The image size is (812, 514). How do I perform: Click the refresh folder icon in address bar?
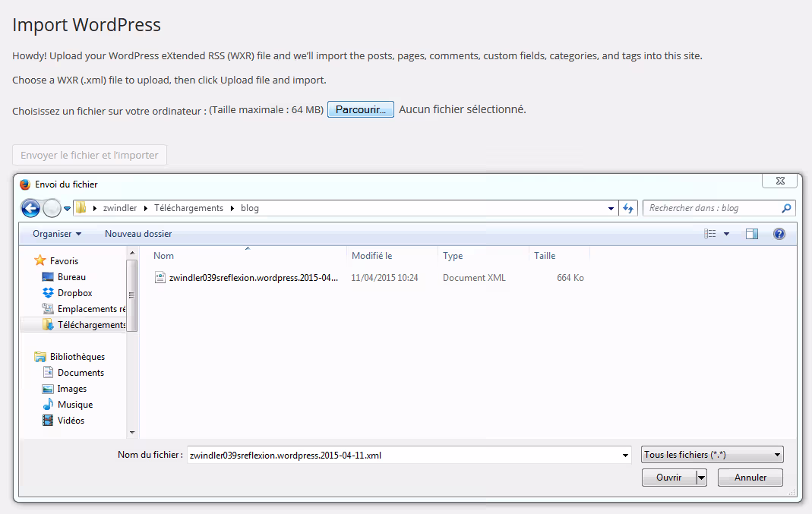(628, 208)
